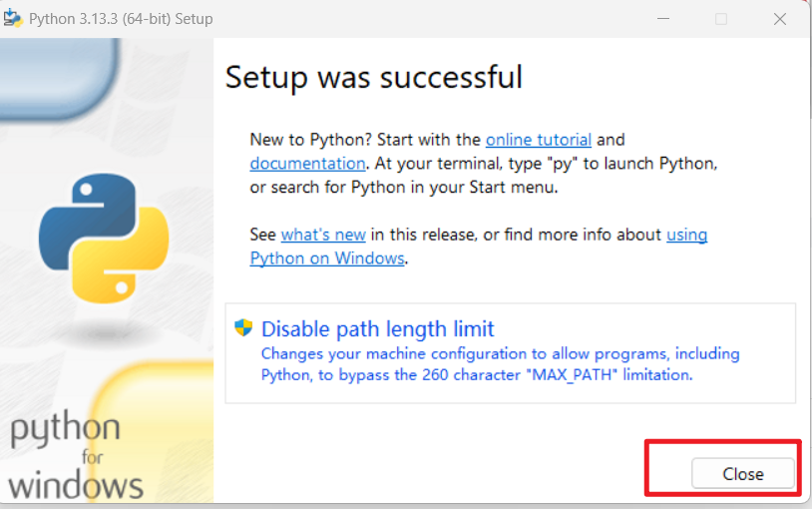This screenshot has width=812, height=509.
Task: Click the Close button
Action: 742,473
